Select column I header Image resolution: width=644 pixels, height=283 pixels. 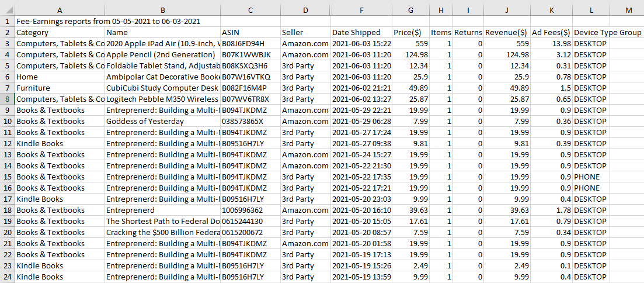point(468,11)
